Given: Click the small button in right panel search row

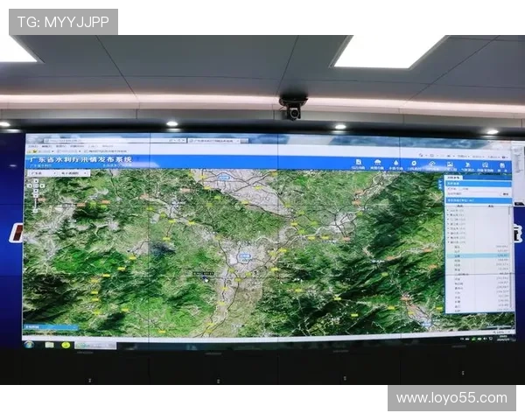Looking at the screenshot, I should click(x=506, y=193).
